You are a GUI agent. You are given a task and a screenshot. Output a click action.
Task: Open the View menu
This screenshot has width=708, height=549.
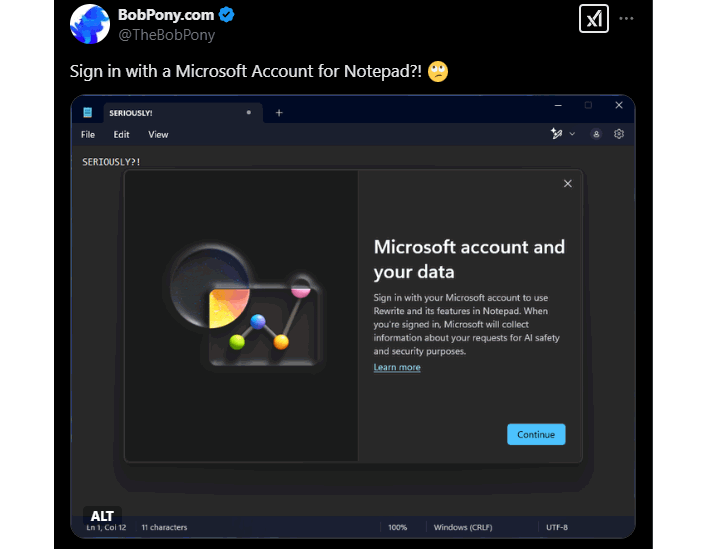pyautogui.click(x=158, y=134)
